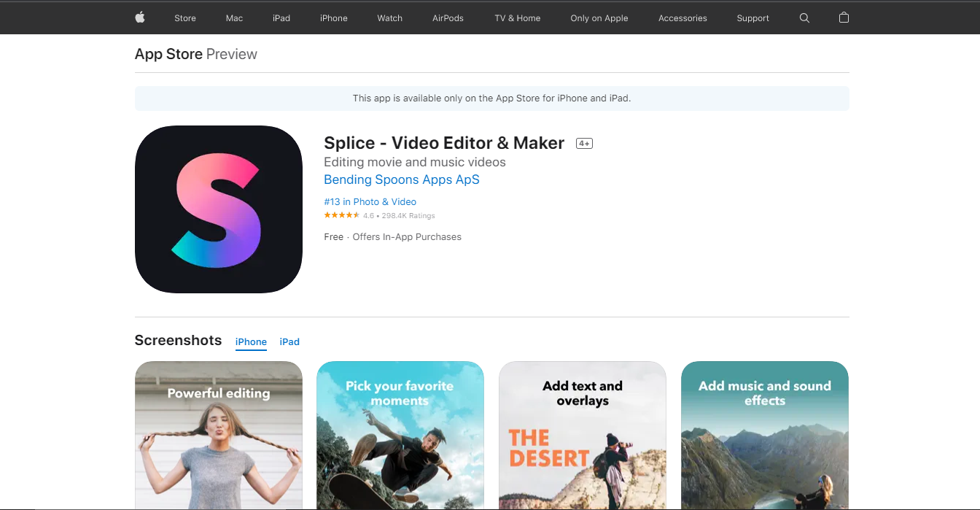
Task: Open the iPhone navigation menu item
Action: pos(334,18)
